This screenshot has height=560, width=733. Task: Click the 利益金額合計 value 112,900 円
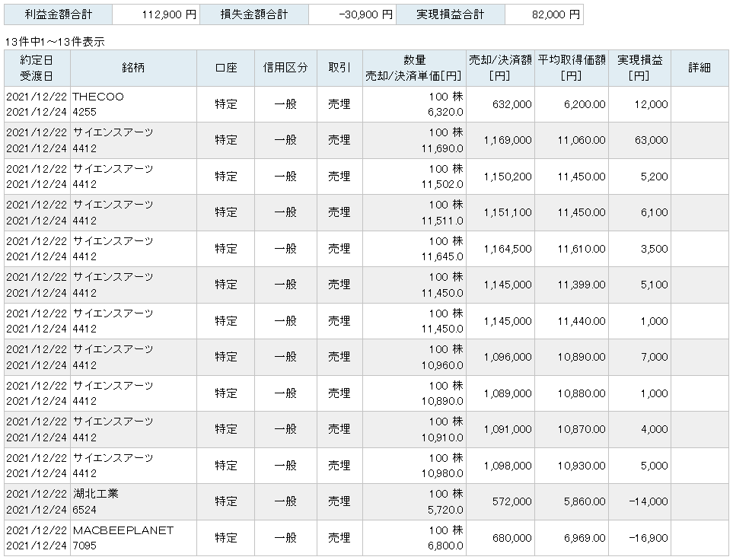pos(156,14)
